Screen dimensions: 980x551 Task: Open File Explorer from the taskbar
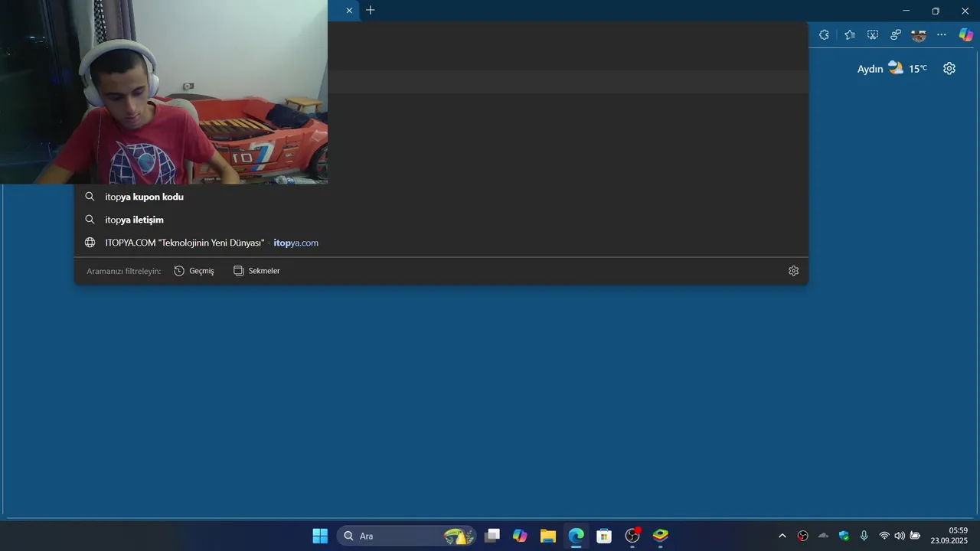(548, 536)
